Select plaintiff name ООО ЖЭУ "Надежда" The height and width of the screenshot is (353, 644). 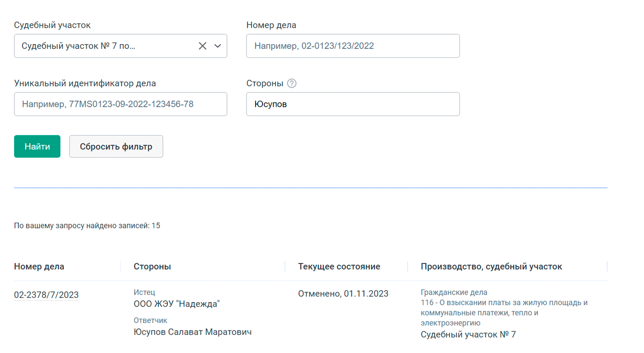coord(177,304)
